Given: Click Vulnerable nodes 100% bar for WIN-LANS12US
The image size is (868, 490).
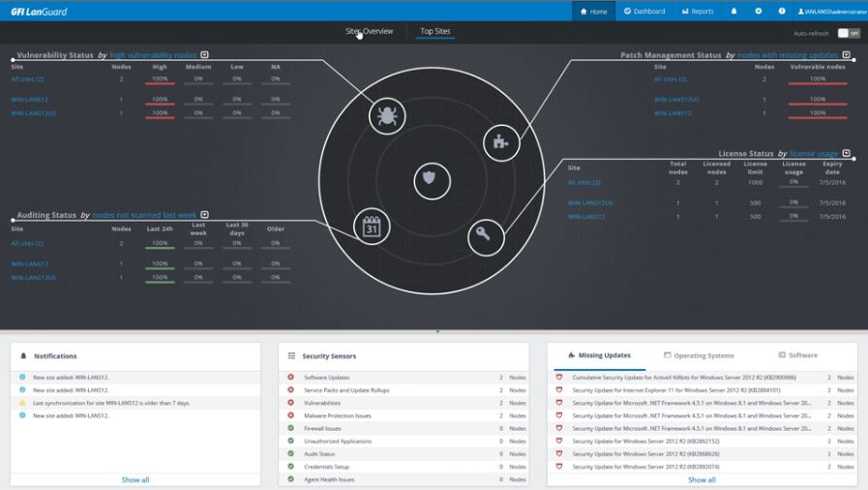Looking at the screenshot, I should pyautogui.click(x=817, y=100).
